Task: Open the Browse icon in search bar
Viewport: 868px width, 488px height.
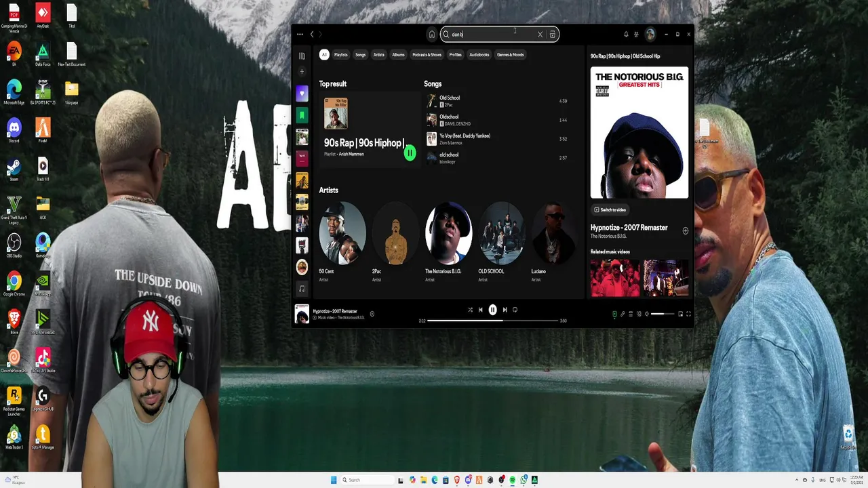Action: click(x=553, y=35)
